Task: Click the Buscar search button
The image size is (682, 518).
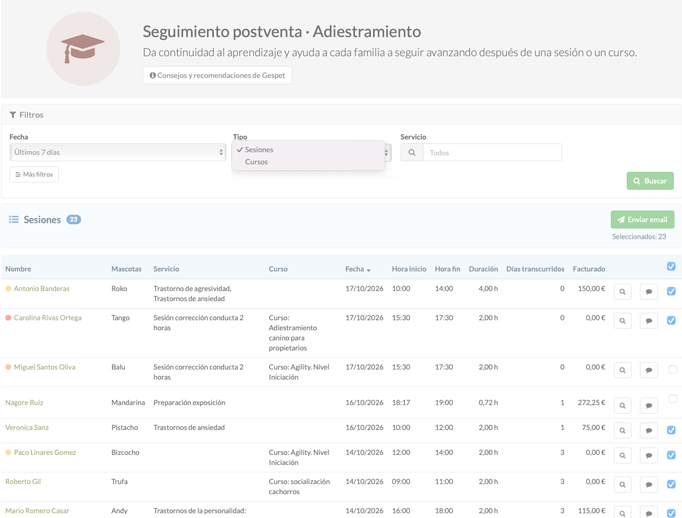Action: tap(650, 181)
